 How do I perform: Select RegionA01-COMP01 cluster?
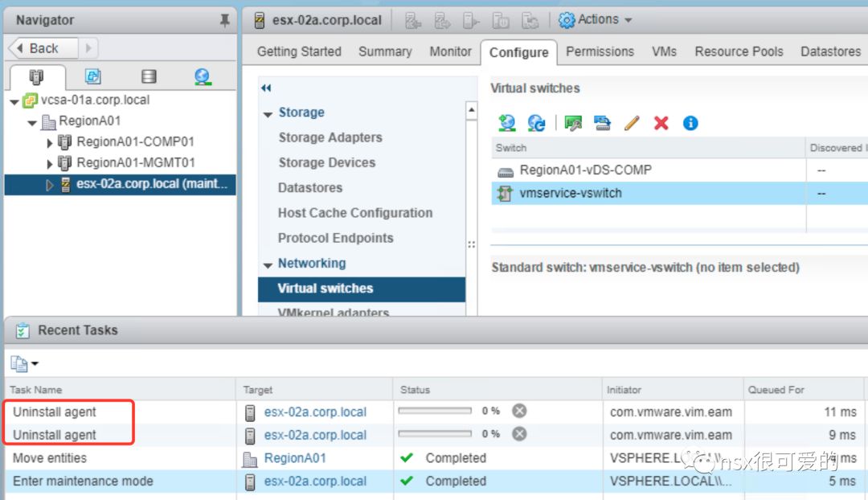click(x=135, y=141)
